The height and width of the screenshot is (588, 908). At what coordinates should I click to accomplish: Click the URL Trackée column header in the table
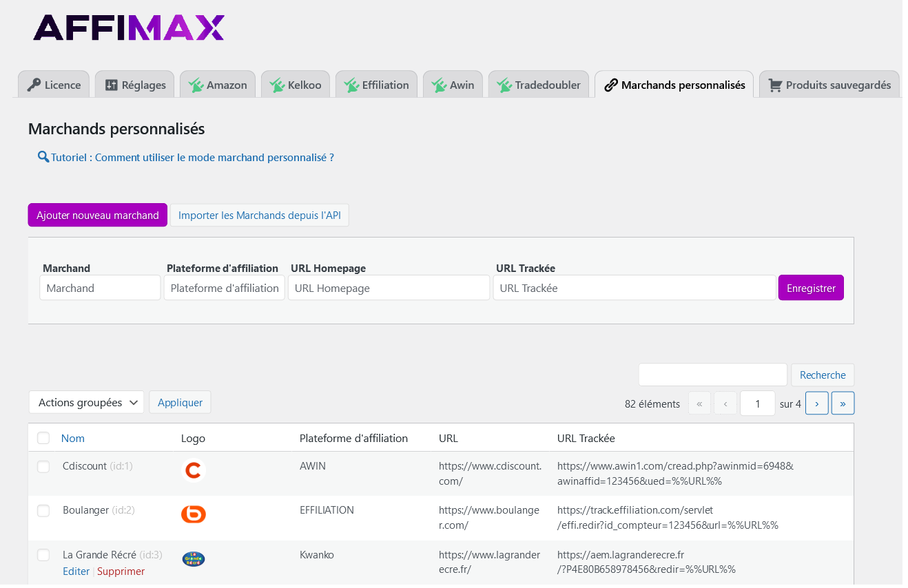(x=586, y=438)
